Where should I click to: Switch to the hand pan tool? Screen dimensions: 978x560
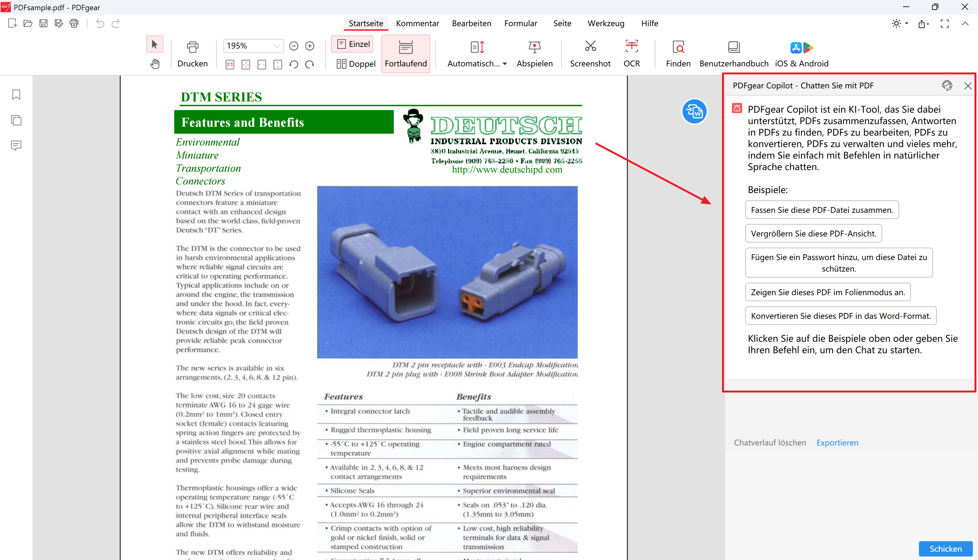(x=155, y=64)
